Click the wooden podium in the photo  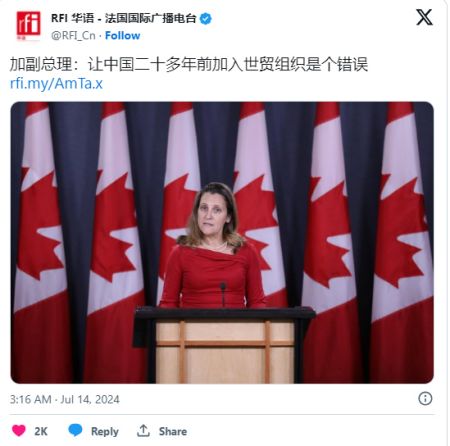(223, 345)
